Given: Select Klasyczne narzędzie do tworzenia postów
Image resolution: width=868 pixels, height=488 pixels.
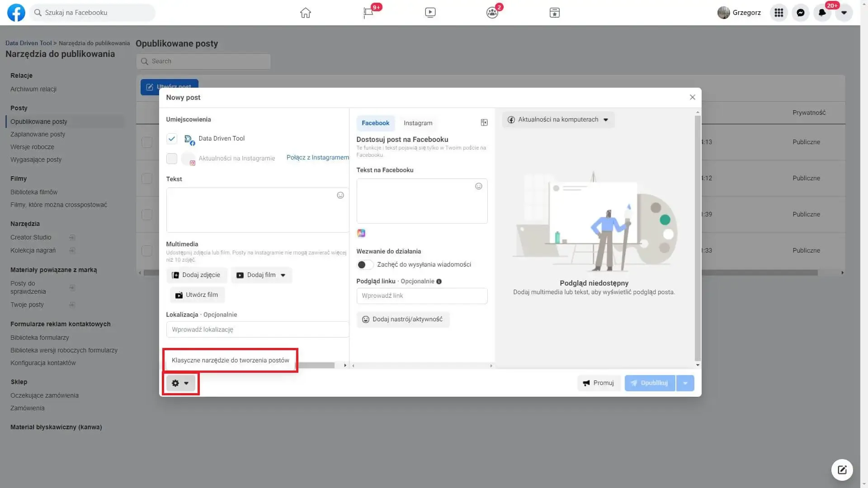Looking at the screenshot, I should [231, 360].
